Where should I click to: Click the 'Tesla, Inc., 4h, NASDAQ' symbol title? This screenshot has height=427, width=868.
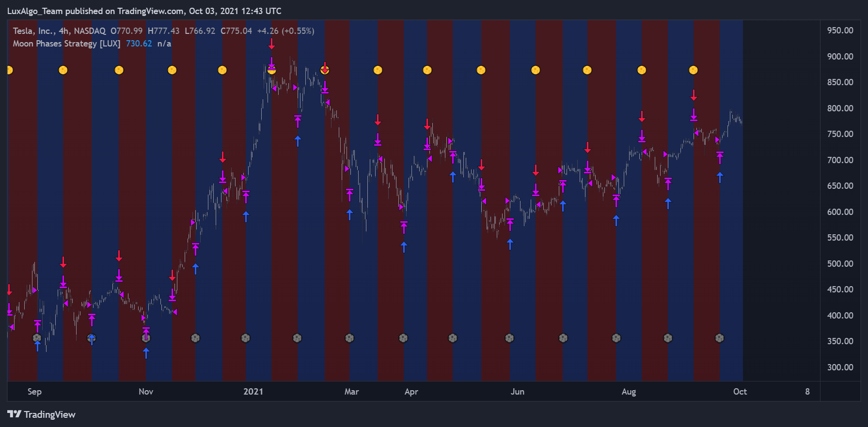(59, 31)
